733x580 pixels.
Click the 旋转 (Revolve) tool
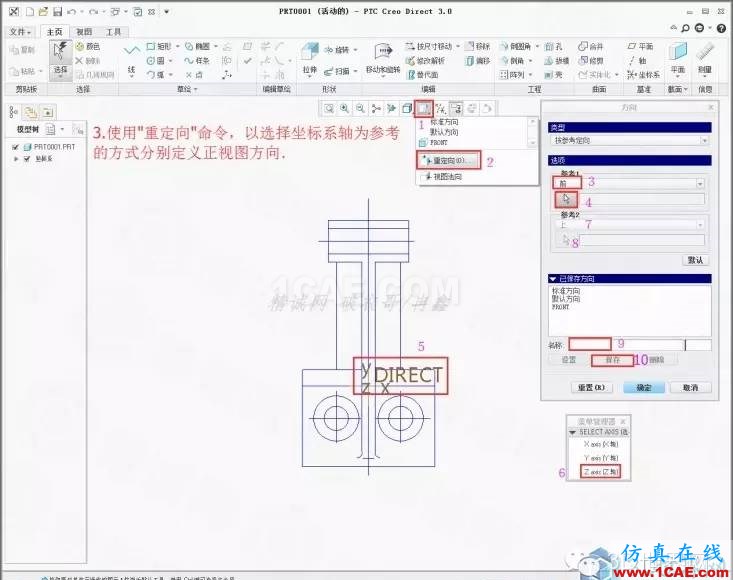click(x=337, y=50)
